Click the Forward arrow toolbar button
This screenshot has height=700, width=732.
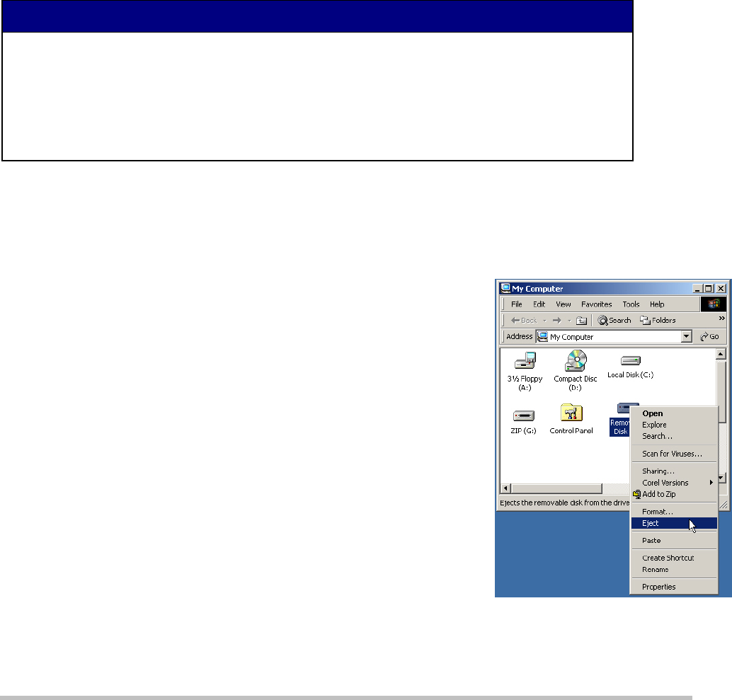click(556, 320)
